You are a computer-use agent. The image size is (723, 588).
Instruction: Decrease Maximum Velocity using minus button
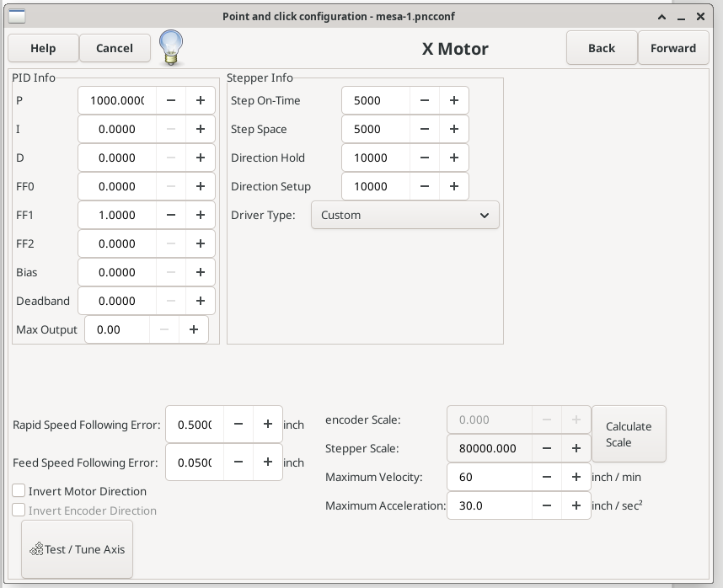coord(547,477)
